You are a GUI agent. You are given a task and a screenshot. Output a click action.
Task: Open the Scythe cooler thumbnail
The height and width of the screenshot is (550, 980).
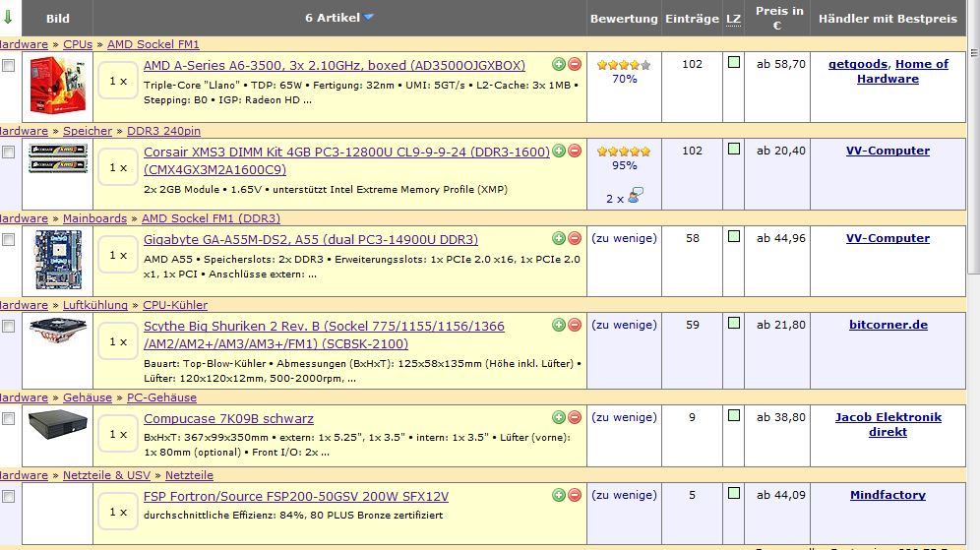click(x=57, y=332)
